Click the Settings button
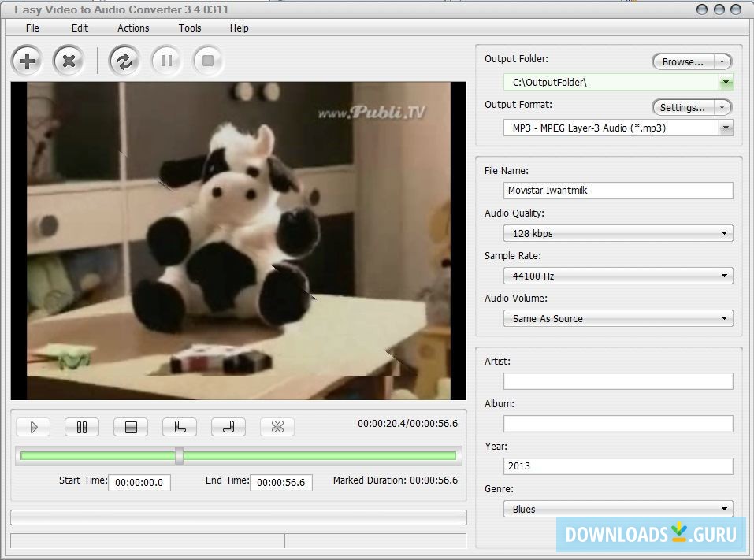The height and width of the screenshot is (560, 754). (x=682, y=107)
